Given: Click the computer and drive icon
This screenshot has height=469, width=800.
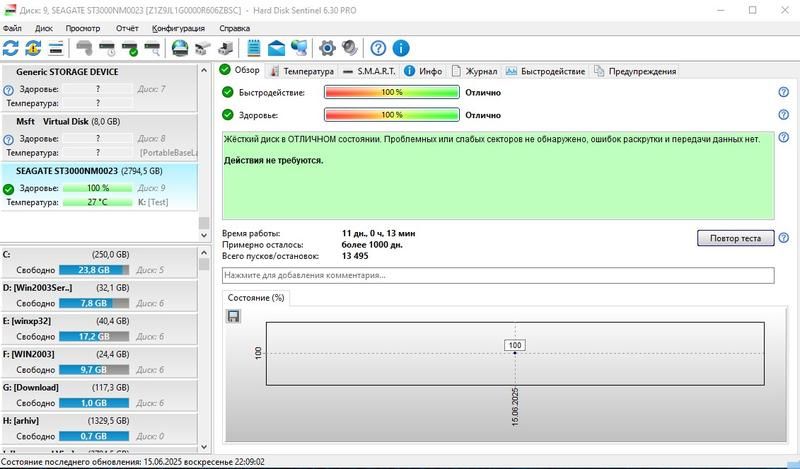Looking at the screenshot, I should pos(225,48).
